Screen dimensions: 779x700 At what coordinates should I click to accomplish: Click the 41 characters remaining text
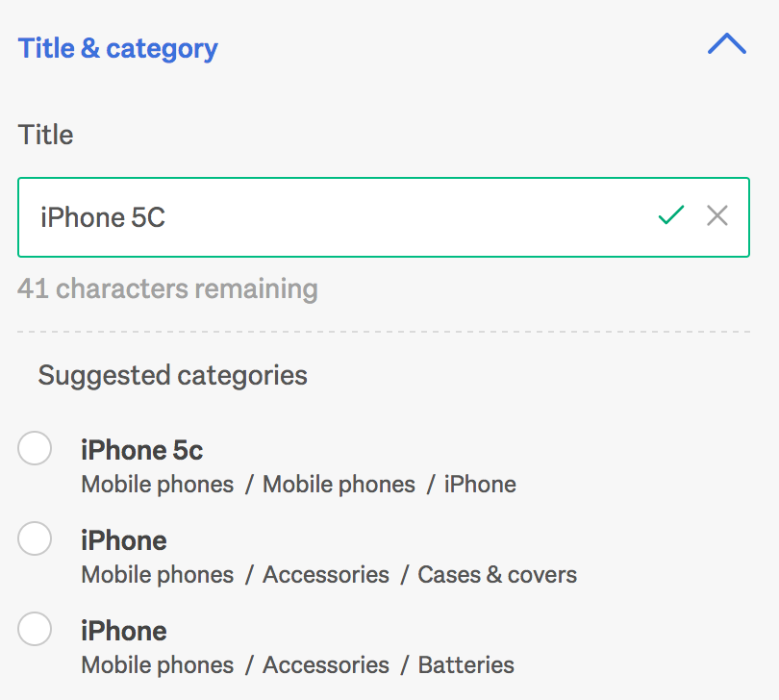(167, 288)
